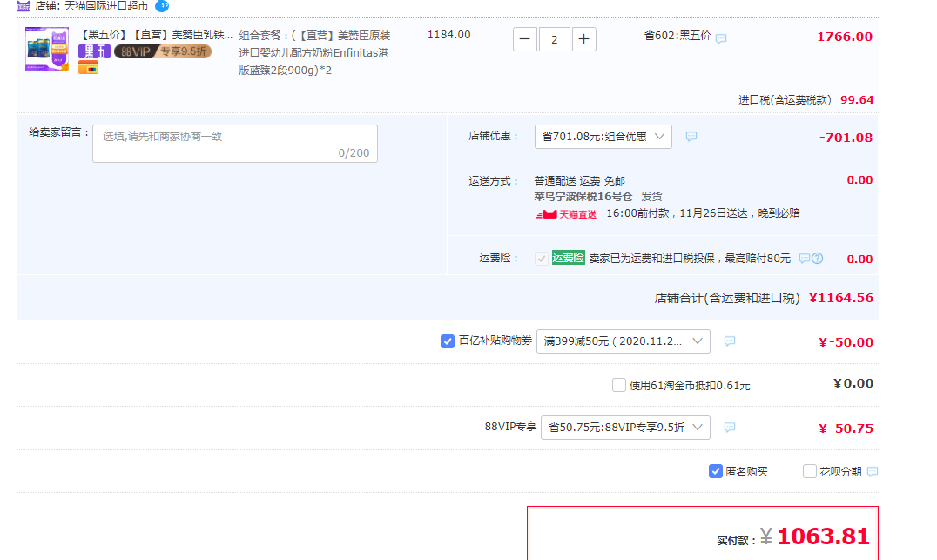Click the 天猫直送 delivery logo
The image size is (937, 560).
pyautogui.click(x=565, y=214)
